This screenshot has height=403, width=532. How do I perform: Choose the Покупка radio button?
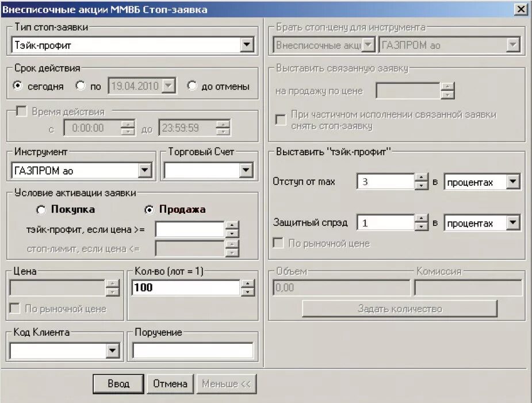pyautogui.click(x=41, y=210)
